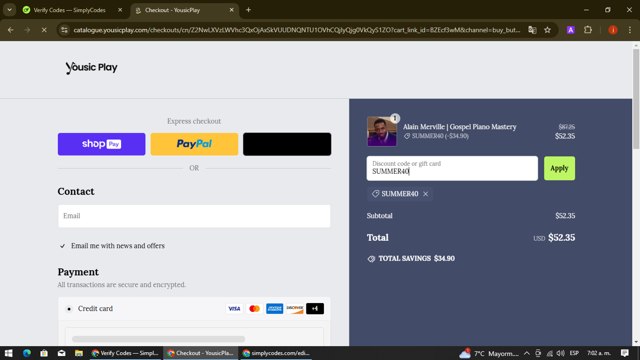Switch to simplycodes.com/edi... taskbar window
Image resolution: width=640 pixels, height=360 pixels.
[x=276, y=353]
